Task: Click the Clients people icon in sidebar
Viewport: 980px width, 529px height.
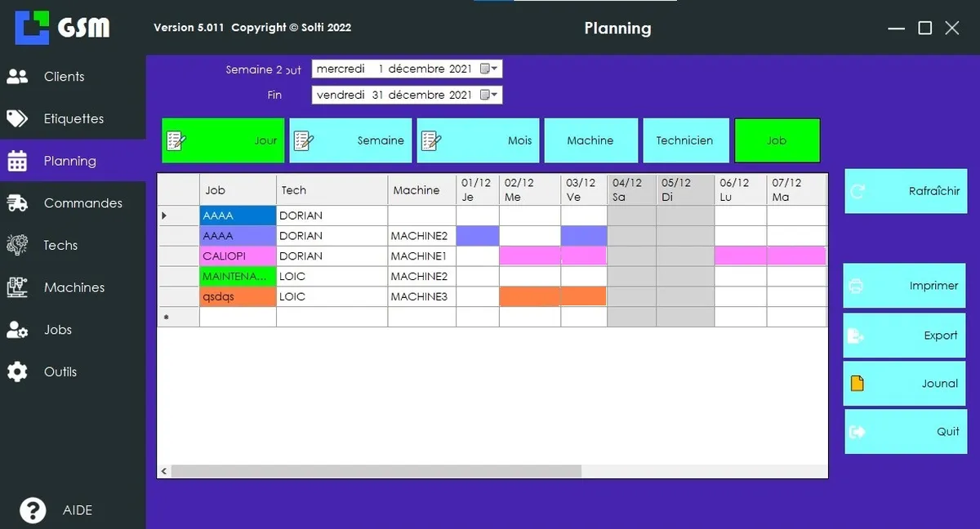Action: point(17,77)
